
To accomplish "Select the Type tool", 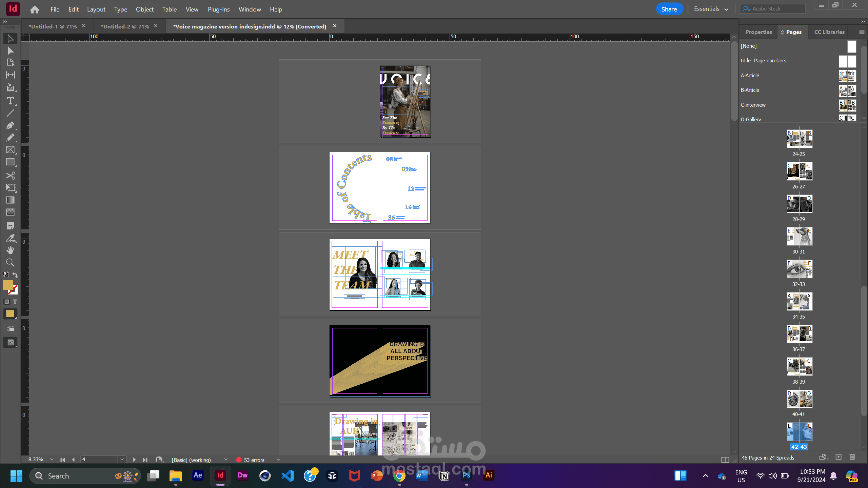I will [x=10, y=101].
